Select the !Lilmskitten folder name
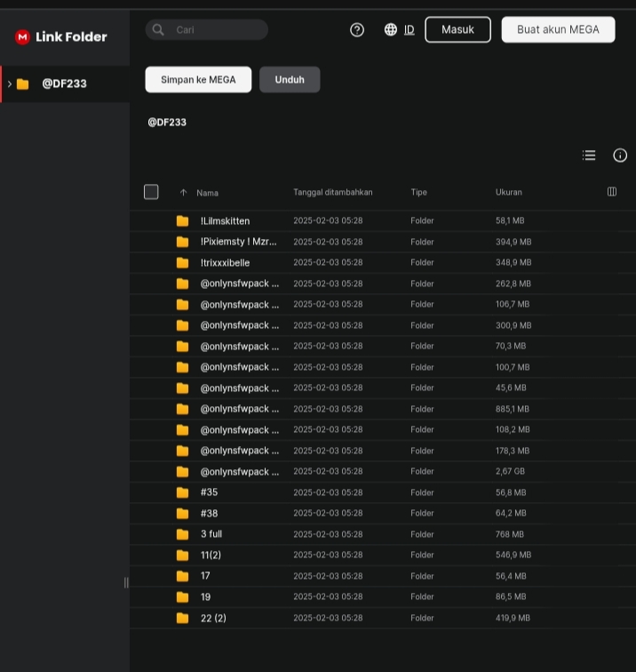636x672 pixels. point(226,221)
